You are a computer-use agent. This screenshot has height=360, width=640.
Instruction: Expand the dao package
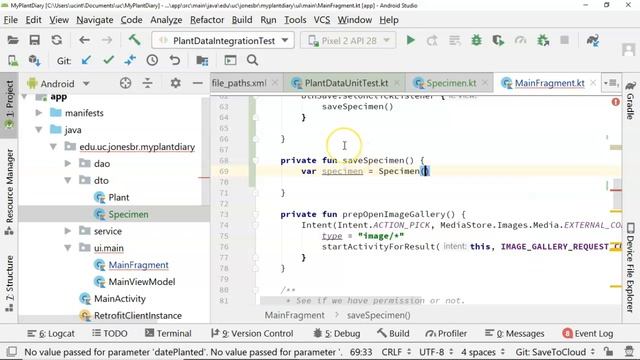[68, 163]
